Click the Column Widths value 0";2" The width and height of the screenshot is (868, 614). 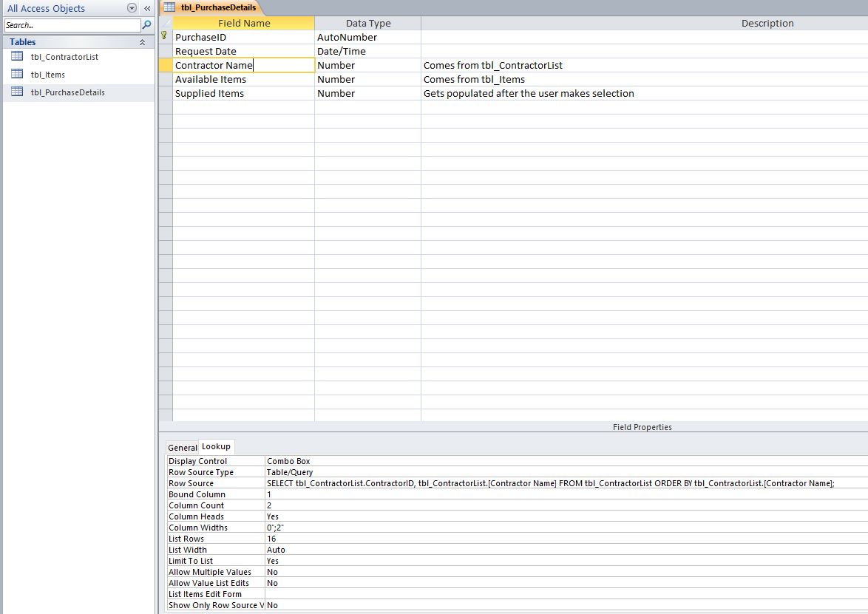566,527
